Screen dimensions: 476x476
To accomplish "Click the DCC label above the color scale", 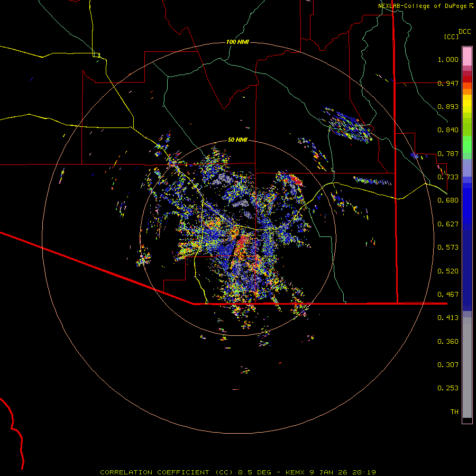I will pyautogui.click(x=465, y=32).
